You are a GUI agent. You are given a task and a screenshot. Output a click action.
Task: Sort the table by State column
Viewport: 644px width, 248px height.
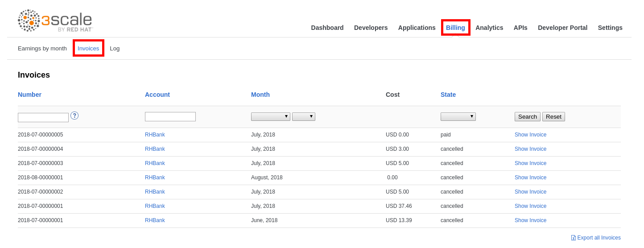click(x=448, y=95)
